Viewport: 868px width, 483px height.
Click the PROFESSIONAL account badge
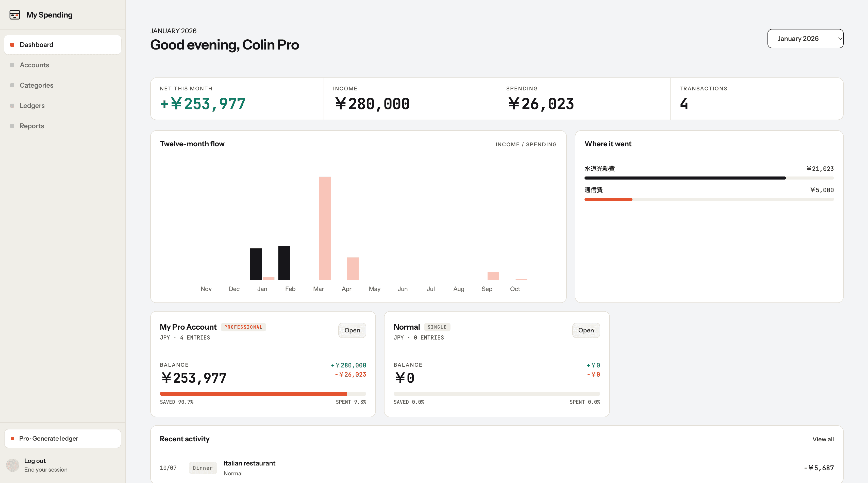click(x=243, y=327)
